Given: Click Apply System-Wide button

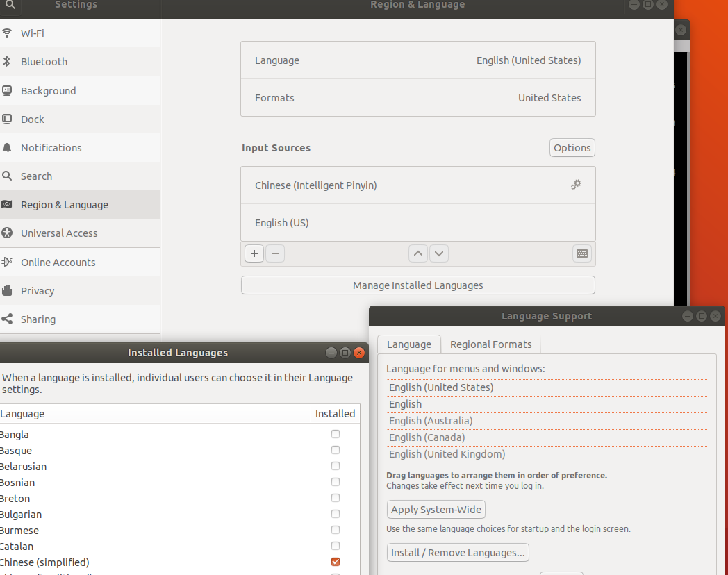Looking at the screenshot, I should click(x=436, y=509).
